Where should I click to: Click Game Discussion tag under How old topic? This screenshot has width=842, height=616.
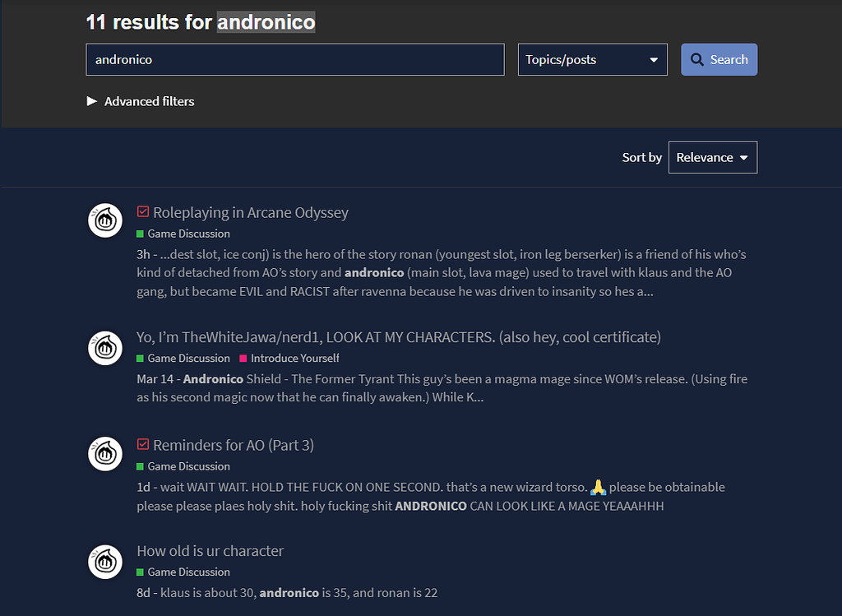click(x=188, y=572)
